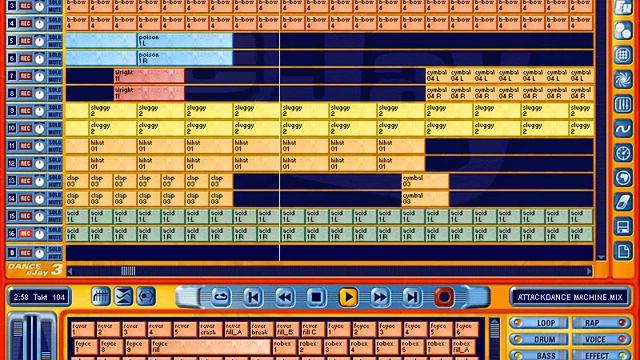640x360 pixels.
Task: Switch to BASS sound category
Action: coord(538,355)
